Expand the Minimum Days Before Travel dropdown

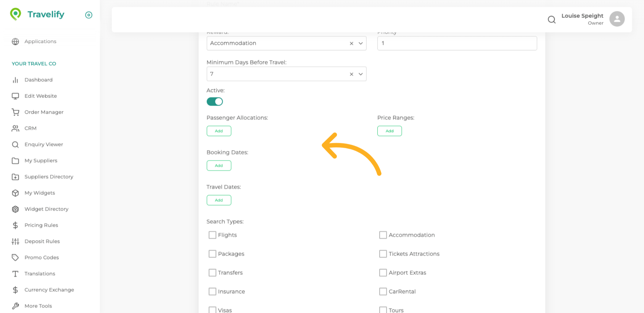(x=360, y=74)
